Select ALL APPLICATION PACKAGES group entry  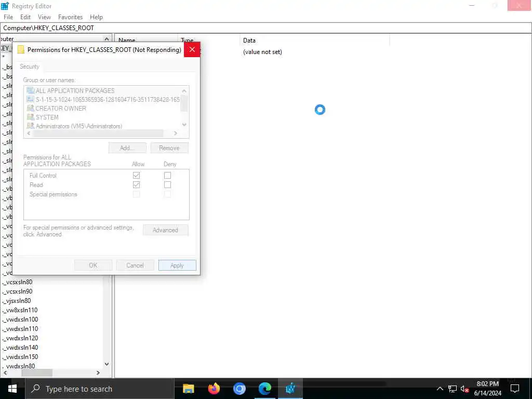pyautogui.click(x=75, y=90)
